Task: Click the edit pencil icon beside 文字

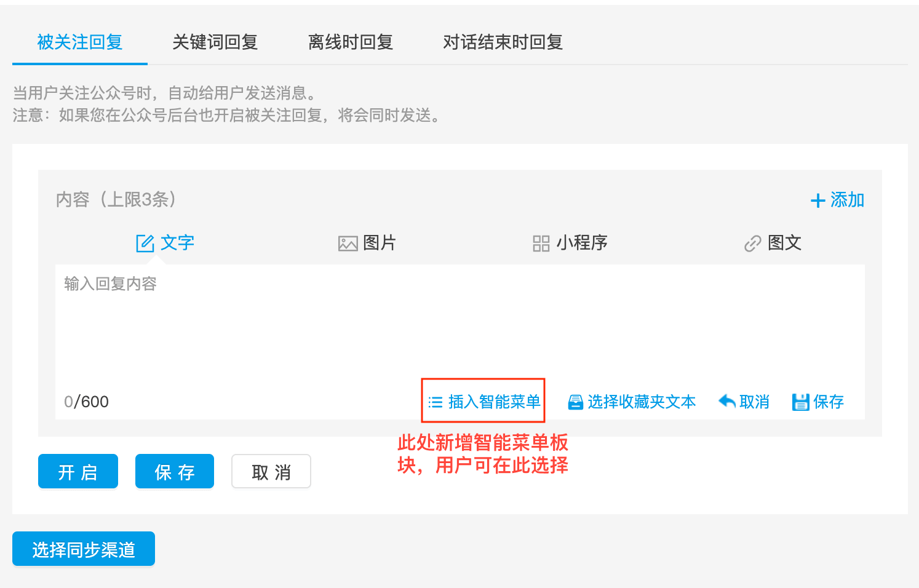Action: pos(145,244)
